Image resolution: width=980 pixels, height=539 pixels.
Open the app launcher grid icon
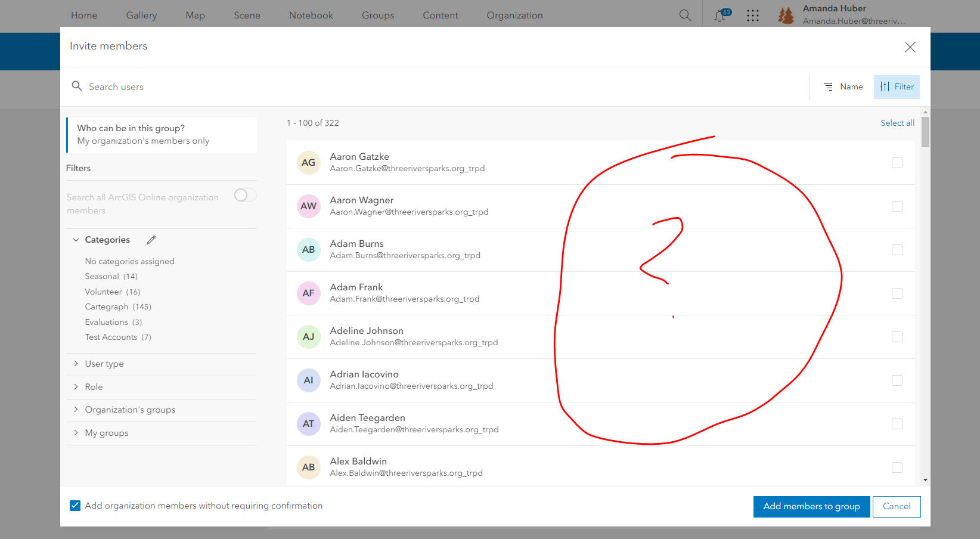tap(753, 16)
